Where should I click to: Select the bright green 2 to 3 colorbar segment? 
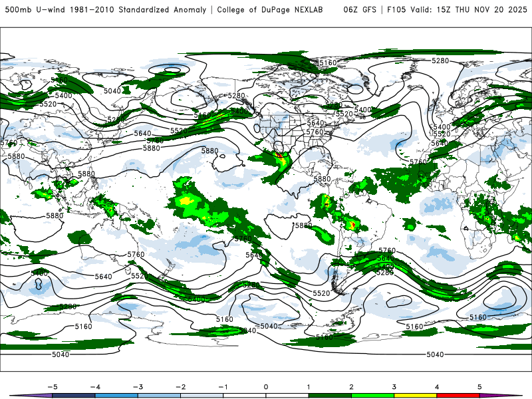click(372, 396)
